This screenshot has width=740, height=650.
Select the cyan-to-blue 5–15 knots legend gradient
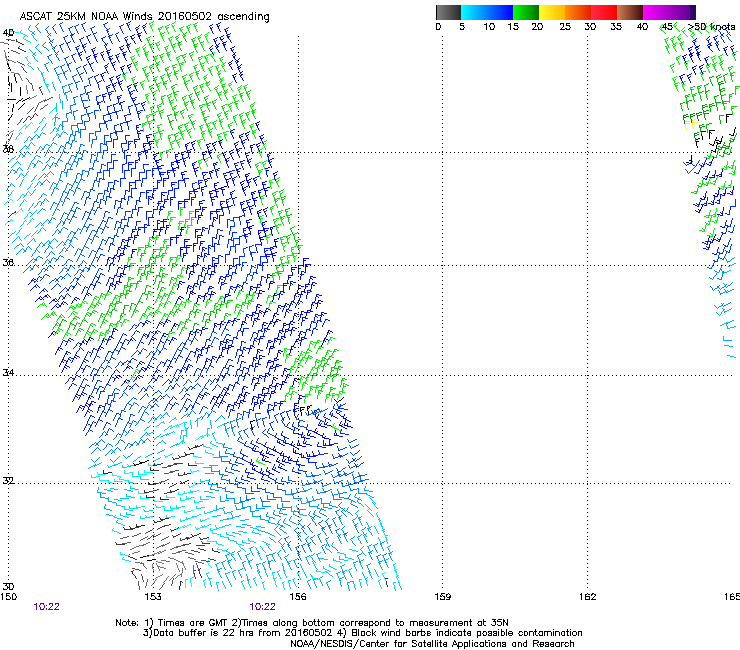[x=487, y=12]
